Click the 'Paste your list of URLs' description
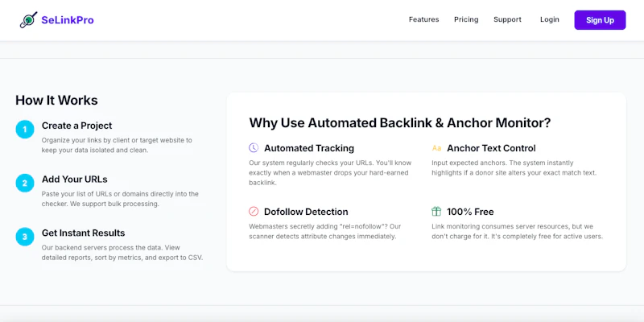644x322 pixels. click(x=120, y=199)
